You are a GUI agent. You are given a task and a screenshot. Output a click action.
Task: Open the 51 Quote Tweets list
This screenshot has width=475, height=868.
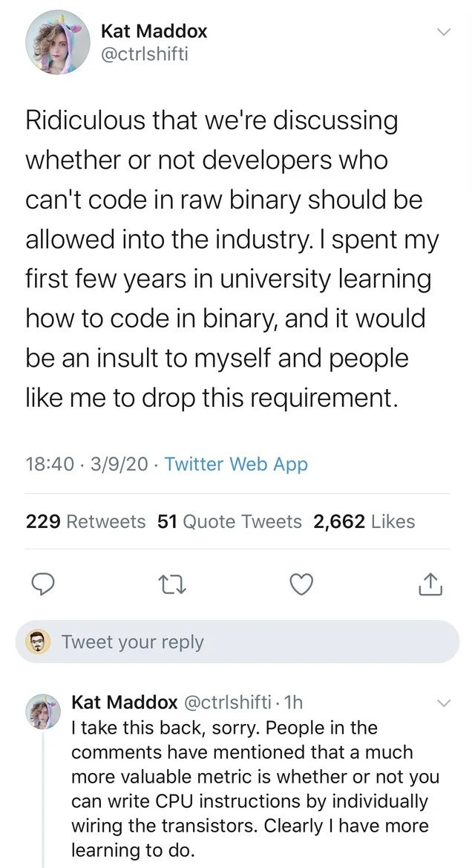[230, 521]
